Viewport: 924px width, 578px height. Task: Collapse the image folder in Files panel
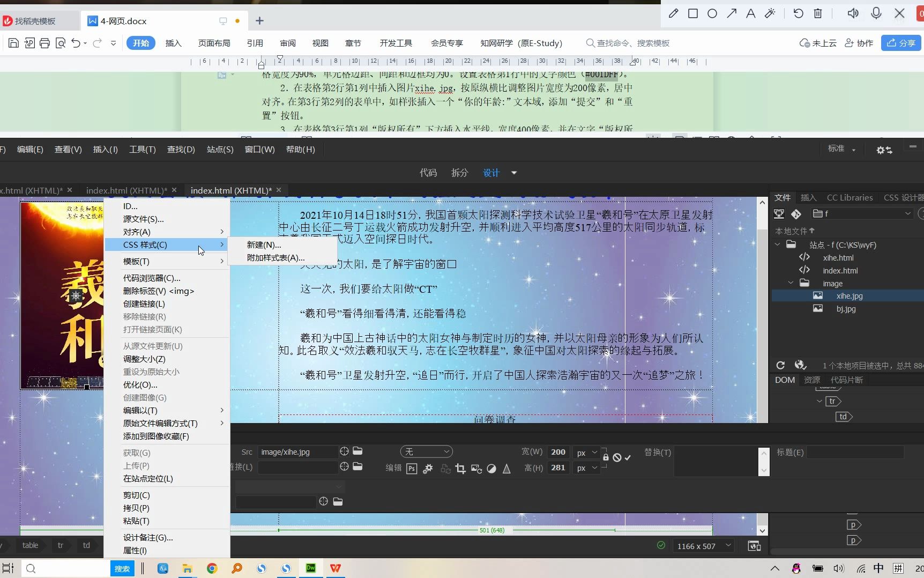[x=791, y=283]
